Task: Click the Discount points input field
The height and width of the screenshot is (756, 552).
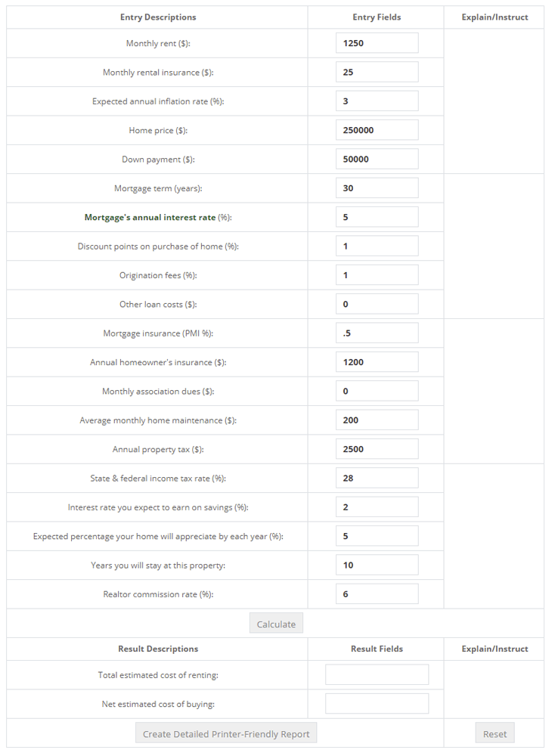Action: (377, 245)
